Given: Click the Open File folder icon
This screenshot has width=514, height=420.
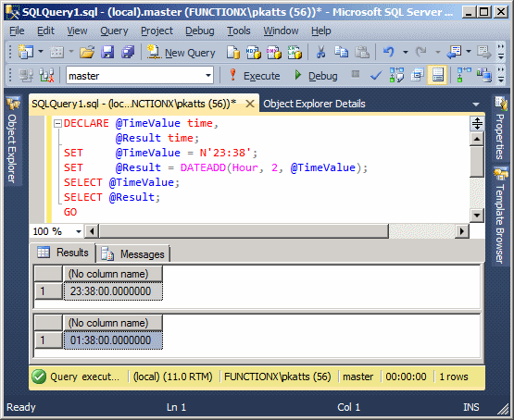Looking at the screenshot, I should coord(87,52).
